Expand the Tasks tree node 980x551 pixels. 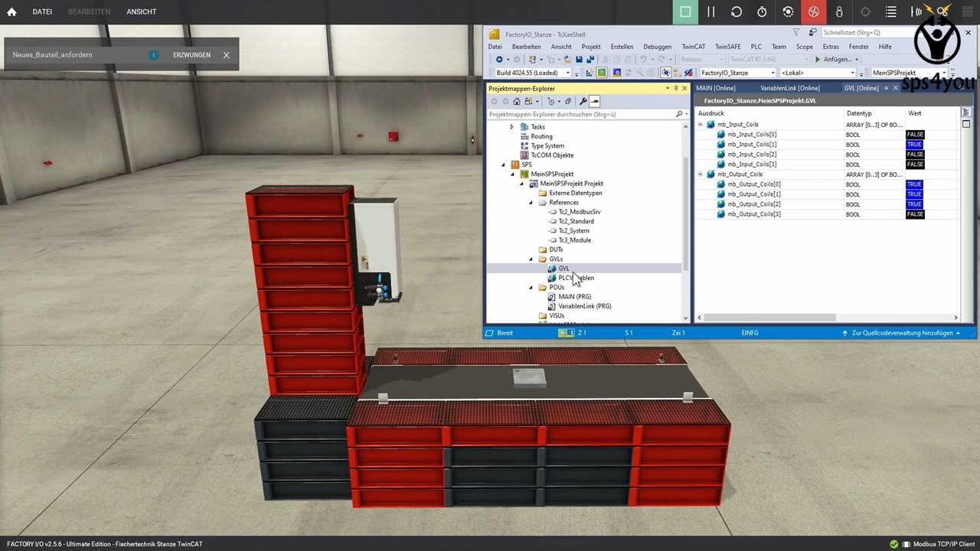(x=512, y=127)
